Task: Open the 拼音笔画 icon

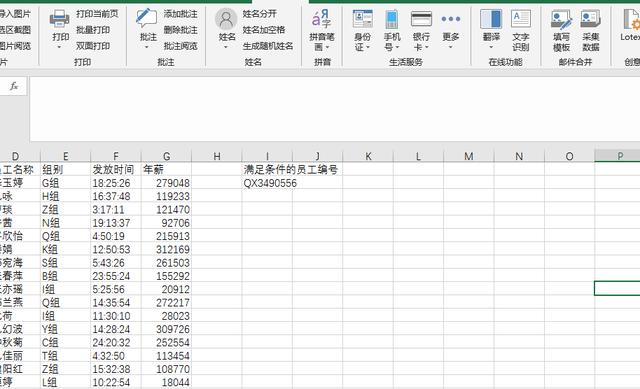Action: pos(322,19)
